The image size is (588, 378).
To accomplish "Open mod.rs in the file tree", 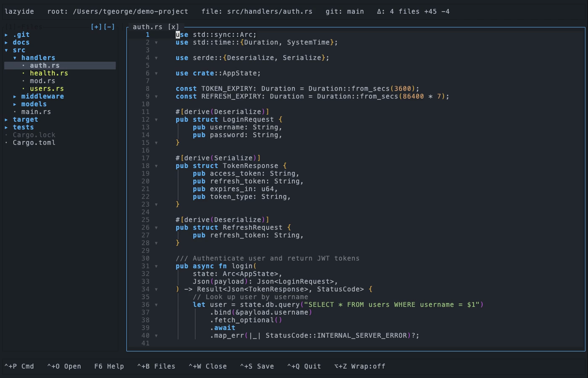I will [x=42, y=81].
